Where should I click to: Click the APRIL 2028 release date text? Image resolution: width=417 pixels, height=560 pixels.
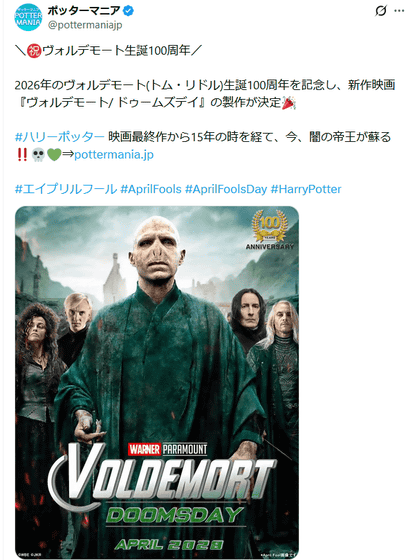point(169,545)
